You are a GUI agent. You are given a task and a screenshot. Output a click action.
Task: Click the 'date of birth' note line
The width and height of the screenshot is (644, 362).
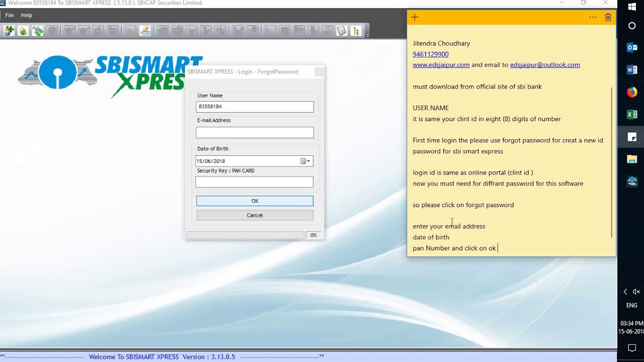pyautogui.click(x=431, y=237)
